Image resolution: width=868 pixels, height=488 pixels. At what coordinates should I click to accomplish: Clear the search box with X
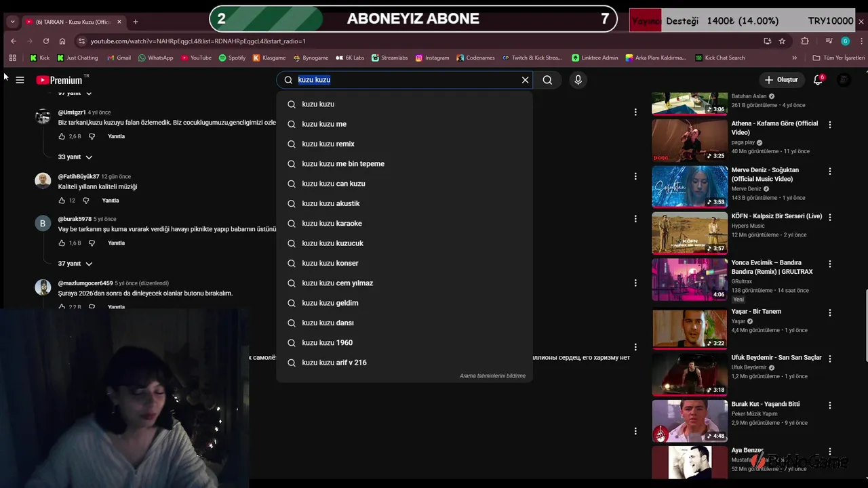[x=525, y=80]
